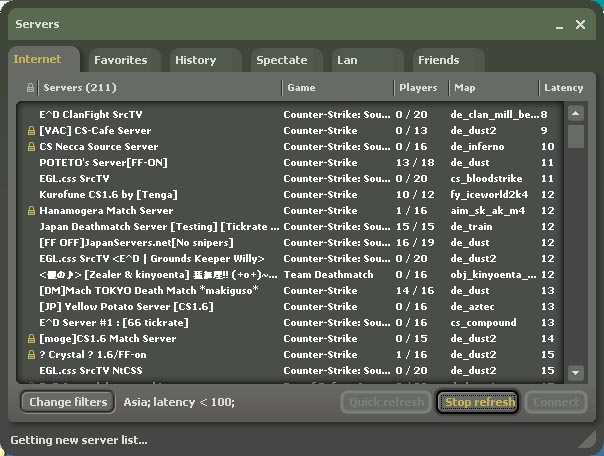Sort by Servers (211) column header
Viewport: 604px width, 456px height.
160,88
